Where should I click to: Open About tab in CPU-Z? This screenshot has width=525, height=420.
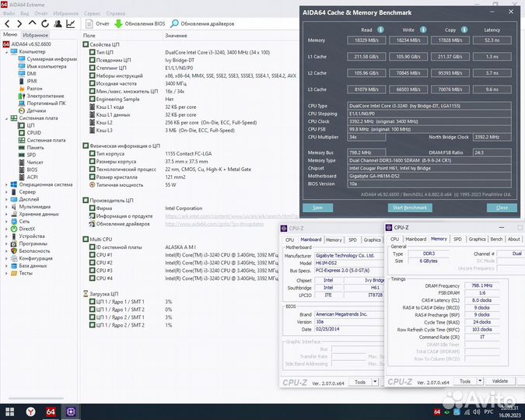click(x=514, y=239)
